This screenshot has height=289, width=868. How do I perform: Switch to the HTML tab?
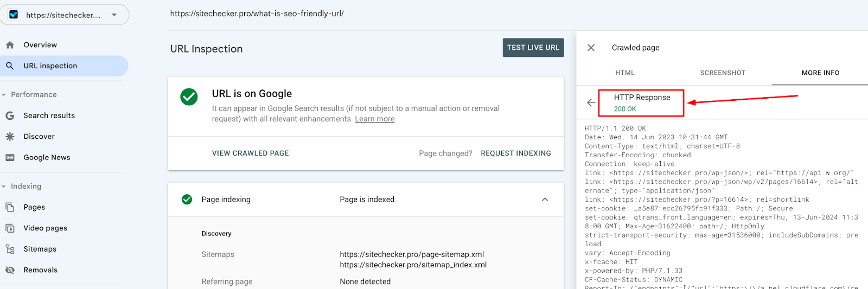click(625, 73)
